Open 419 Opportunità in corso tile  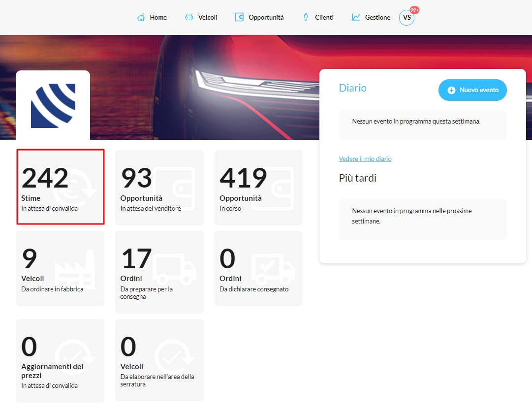pos(258,188)
